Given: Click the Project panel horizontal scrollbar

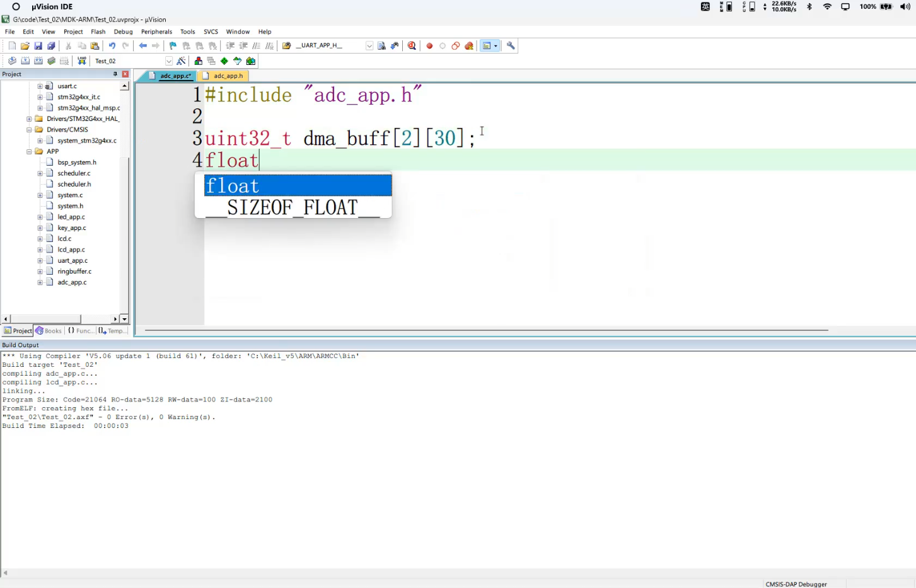Looking at the screenshot, I should [45, 319].
